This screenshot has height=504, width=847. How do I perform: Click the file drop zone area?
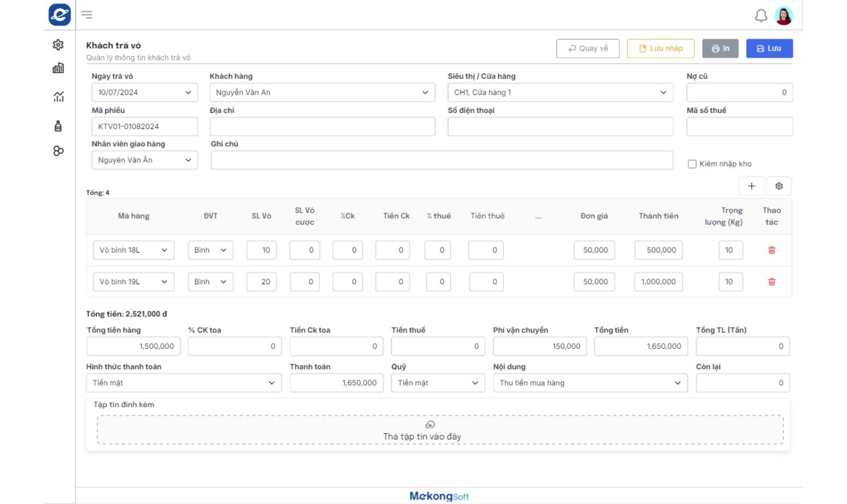(x=440, y=430)
